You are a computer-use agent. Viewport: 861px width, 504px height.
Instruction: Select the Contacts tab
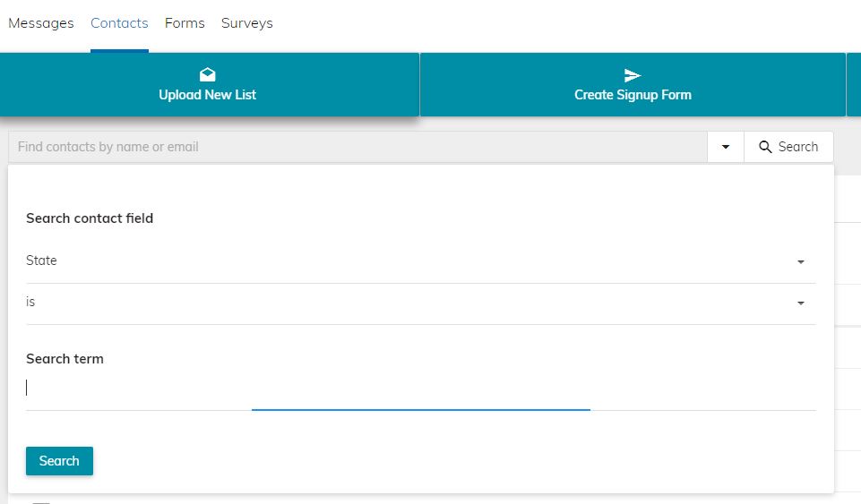click(119, 23)
